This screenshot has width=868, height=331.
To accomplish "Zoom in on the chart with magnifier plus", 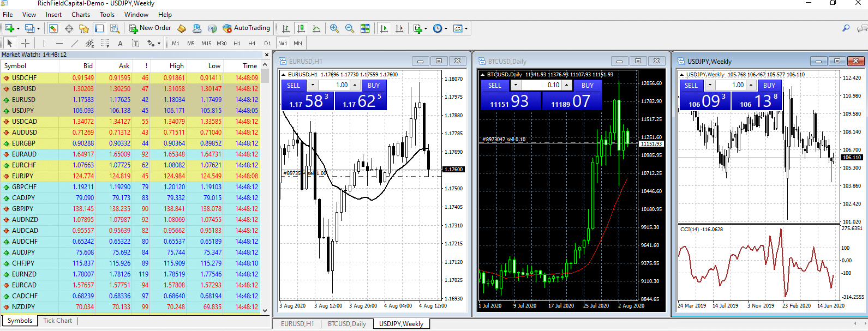I will [334, 28].
